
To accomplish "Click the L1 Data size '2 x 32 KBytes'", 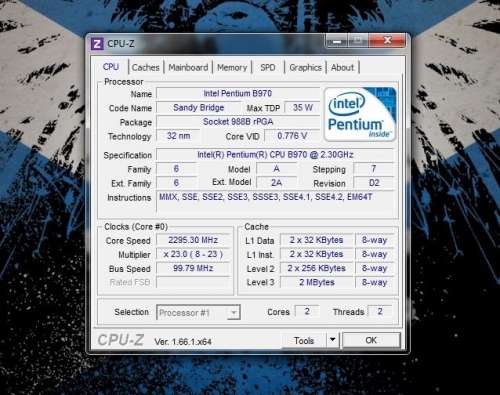I will point(316,240).
